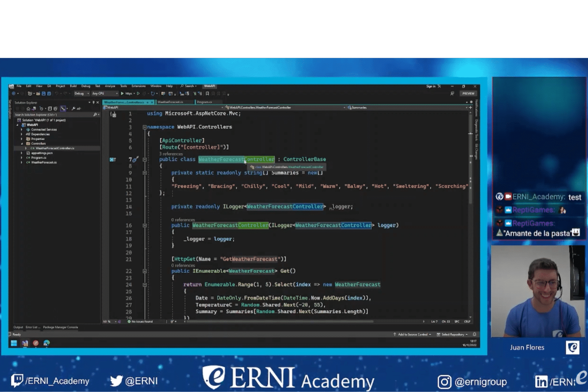Collapse the namespace code block on line 3
588x392 pixels.
(145, 127)
